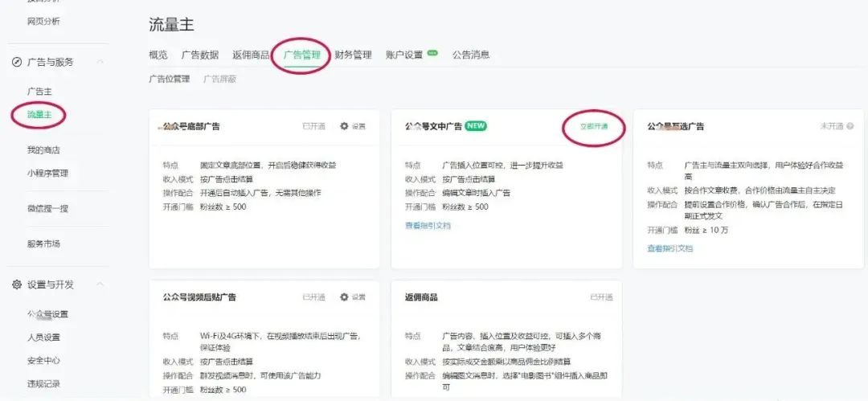
Task: Click the 广告与服务 section header
Action: pyautogui.click(x=51, y=62)
